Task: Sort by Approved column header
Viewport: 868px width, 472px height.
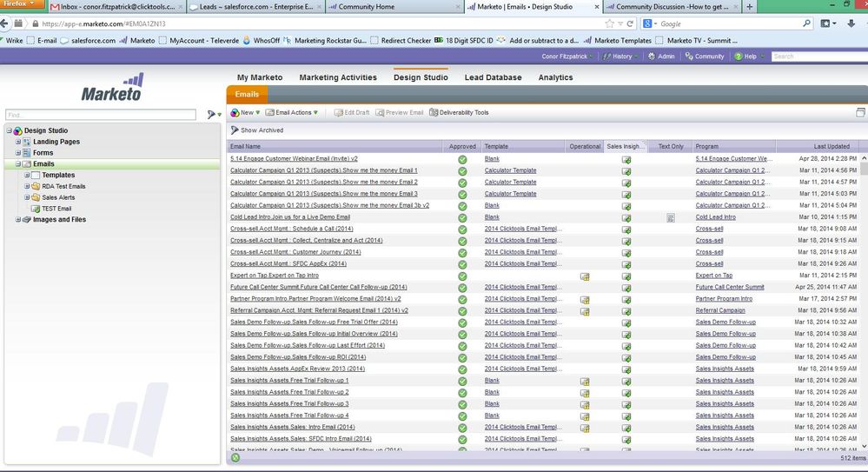Action: point(462,146)
